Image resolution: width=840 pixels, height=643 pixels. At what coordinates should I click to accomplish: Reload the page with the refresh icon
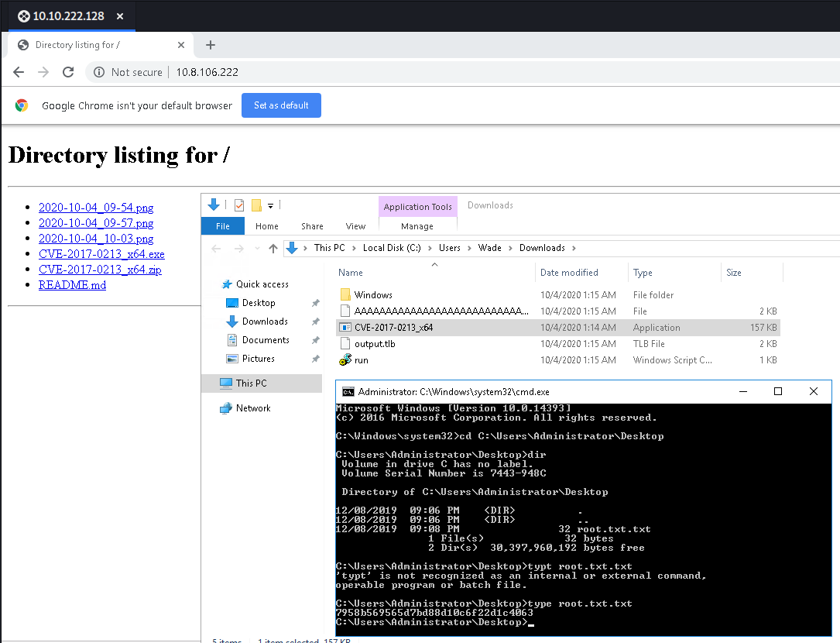tap(68, 72)
